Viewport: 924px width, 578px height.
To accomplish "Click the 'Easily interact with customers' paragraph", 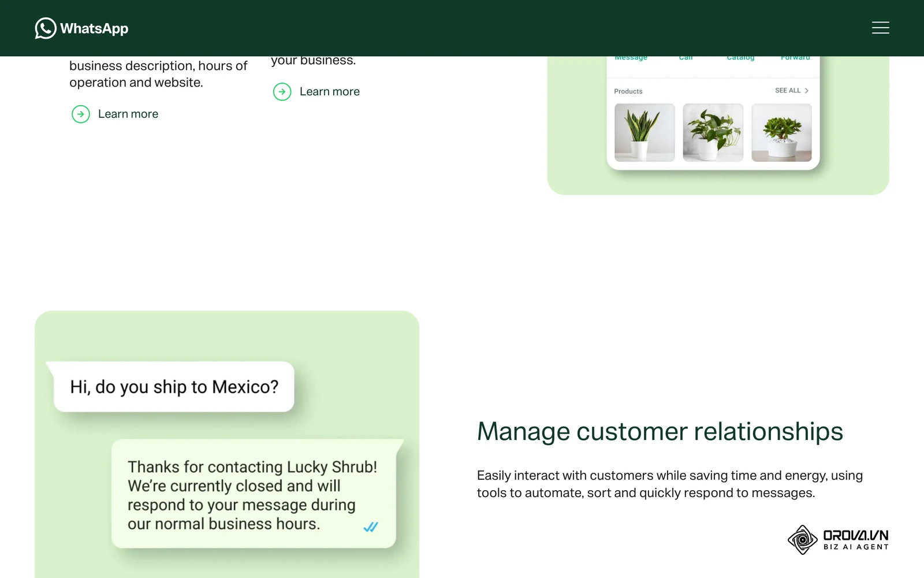I will pyautogui.click(x=670, y=484).
